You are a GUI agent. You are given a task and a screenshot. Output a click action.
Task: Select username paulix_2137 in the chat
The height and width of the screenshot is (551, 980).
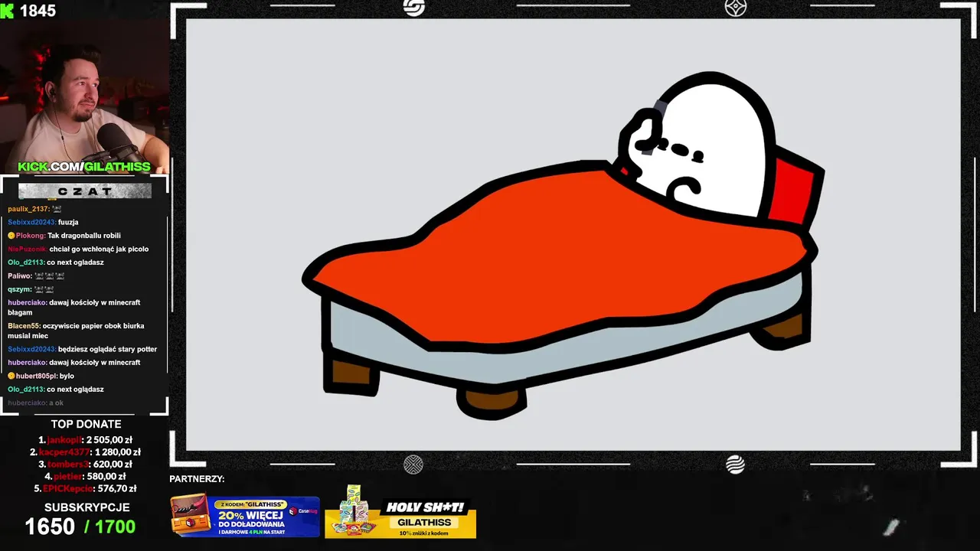pyautogui.click(x=28, y=209)
